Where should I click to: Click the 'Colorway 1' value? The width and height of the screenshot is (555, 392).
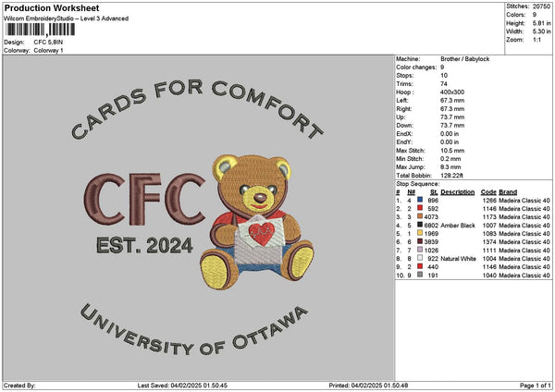(x=48, y=50)
